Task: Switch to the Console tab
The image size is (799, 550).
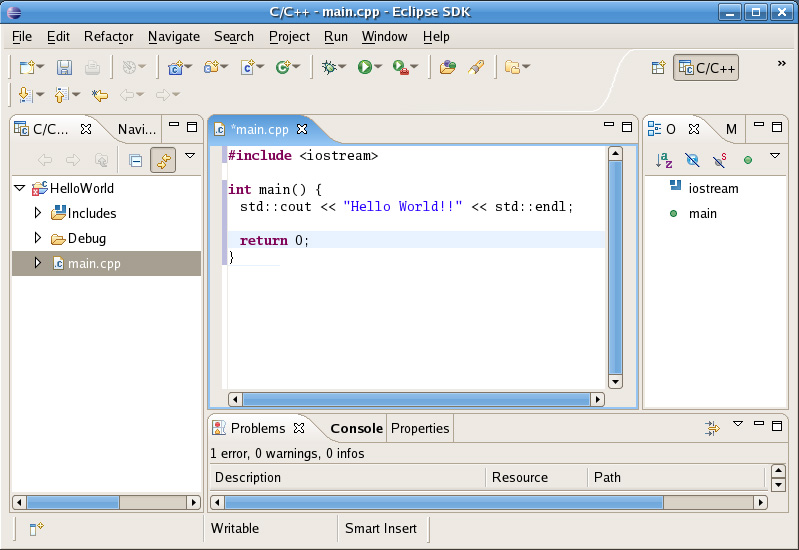Action: point(356,428)
